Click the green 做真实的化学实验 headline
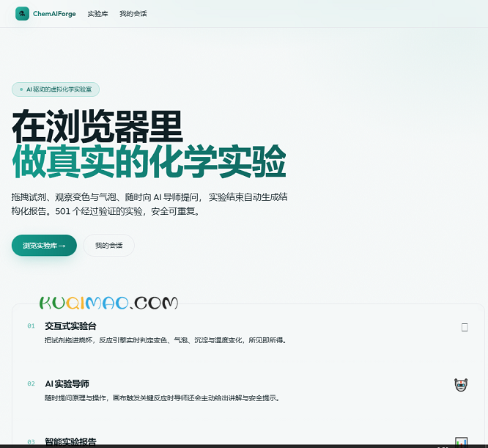The width and height of the screenshot is (488, 448). 149,161
